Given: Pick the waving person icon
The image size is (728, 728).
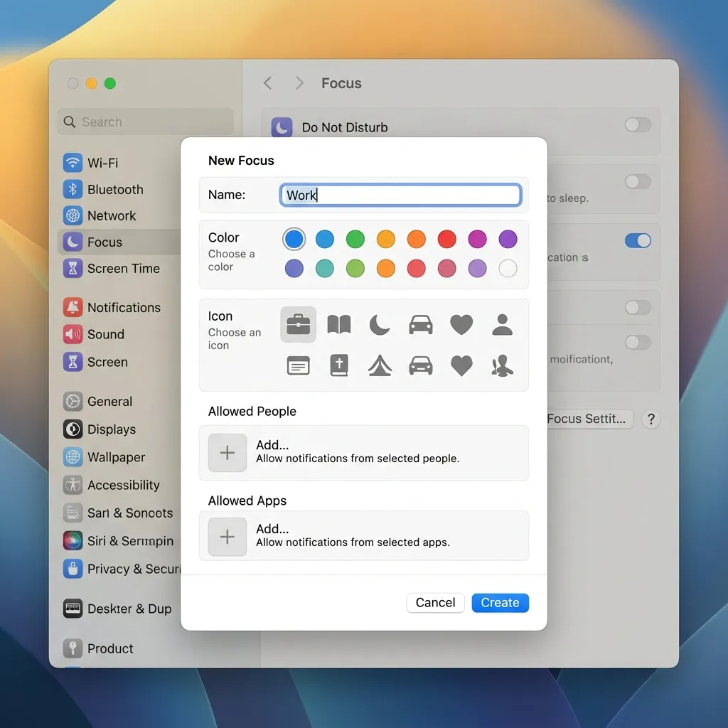Looking at the screenshot, I should point(503,365).
